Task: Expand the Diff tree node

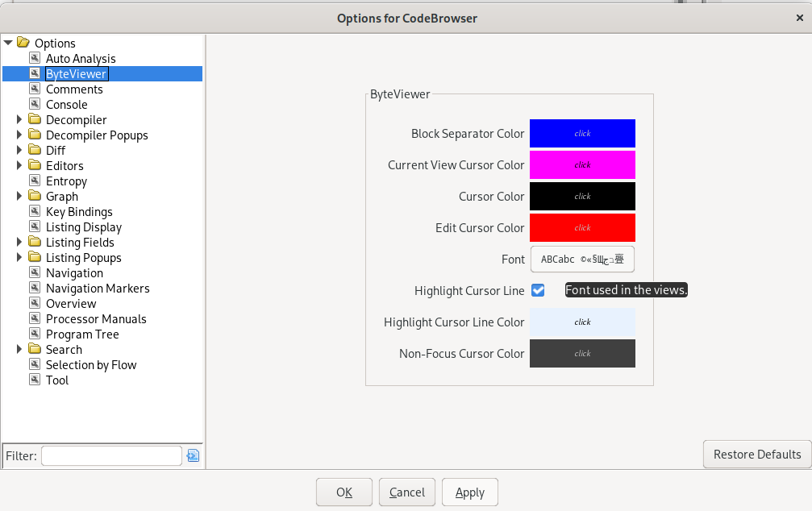Action: point(19,150)
